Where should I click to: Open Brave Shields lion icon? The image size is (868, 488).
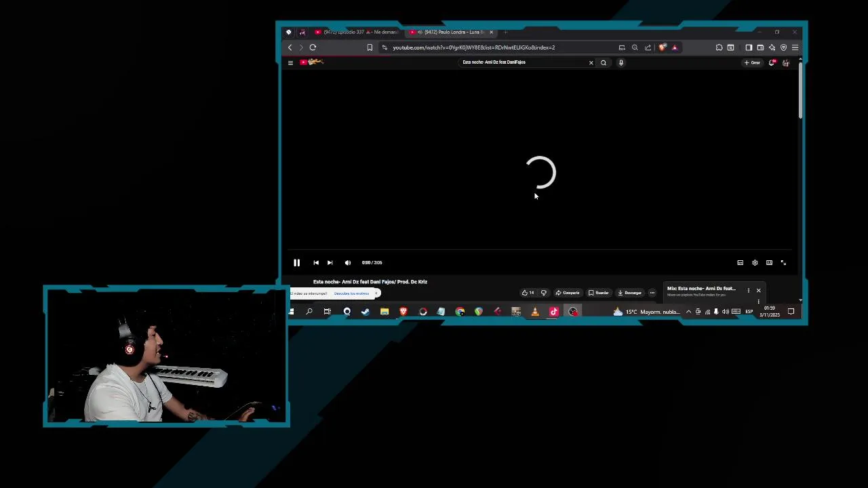pyautogui.click(x=663, y=47)
